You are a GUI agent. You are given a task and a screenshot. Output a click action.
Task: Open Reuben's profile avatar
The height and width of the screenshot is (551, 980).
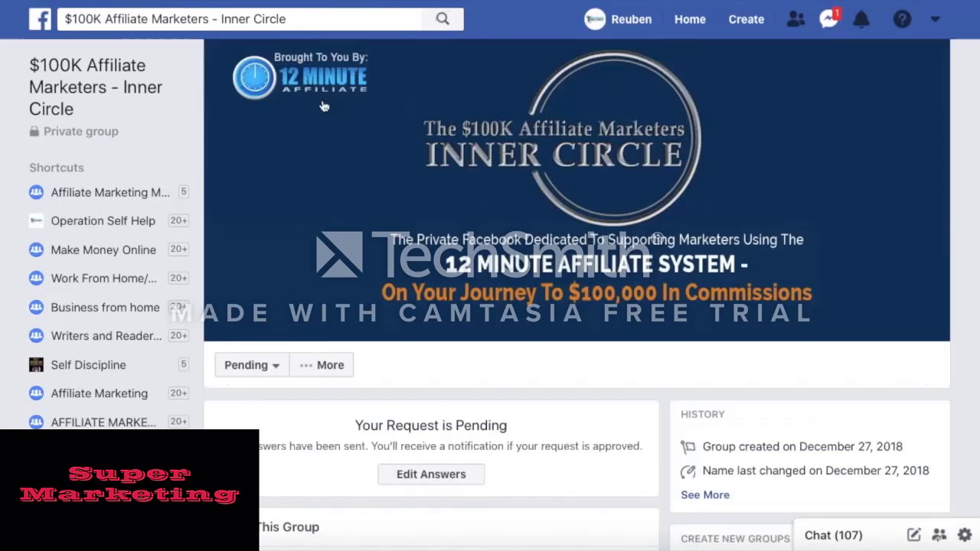coord(595,19)
